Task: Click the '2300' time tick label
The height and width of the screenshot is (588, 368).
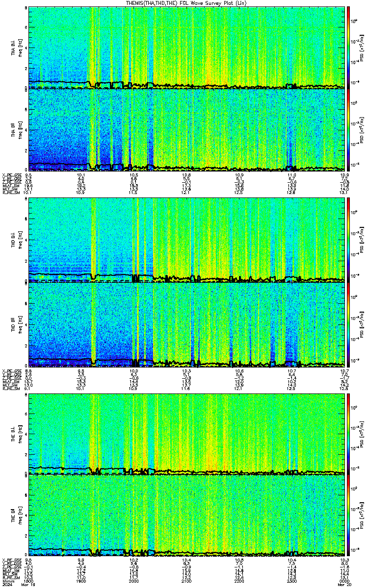Action: (291, 581)
